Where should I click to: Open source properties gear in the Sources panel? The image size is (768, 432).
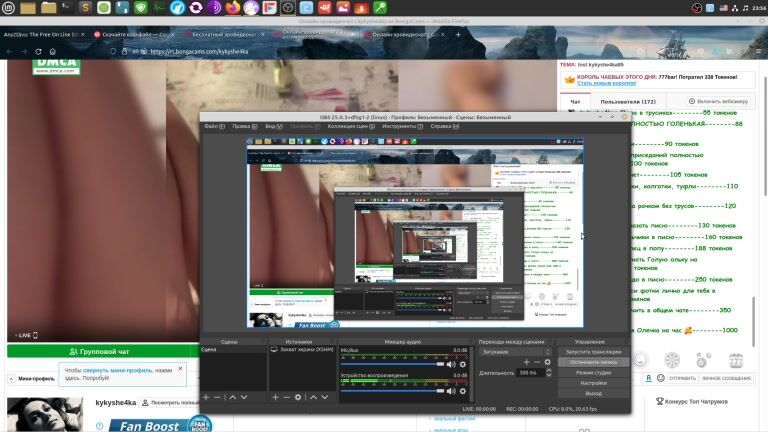pos(298,397)
